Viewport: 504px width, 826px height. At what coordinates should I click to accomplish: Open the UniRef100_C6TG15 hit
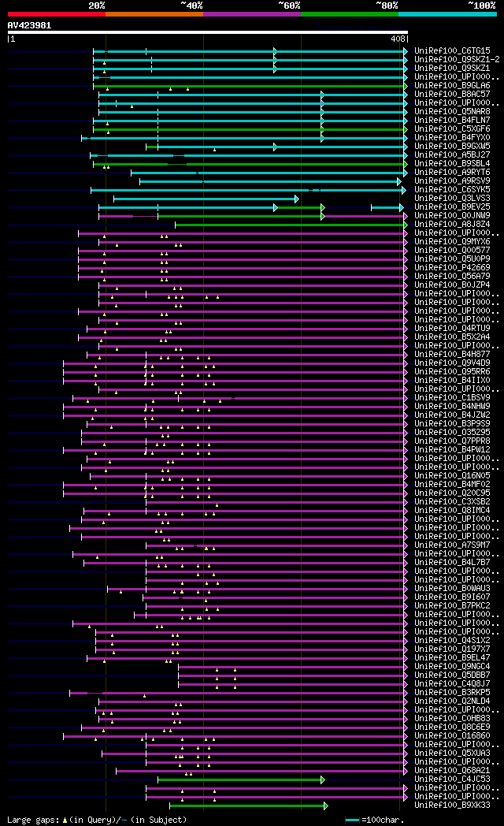point(452,51)
